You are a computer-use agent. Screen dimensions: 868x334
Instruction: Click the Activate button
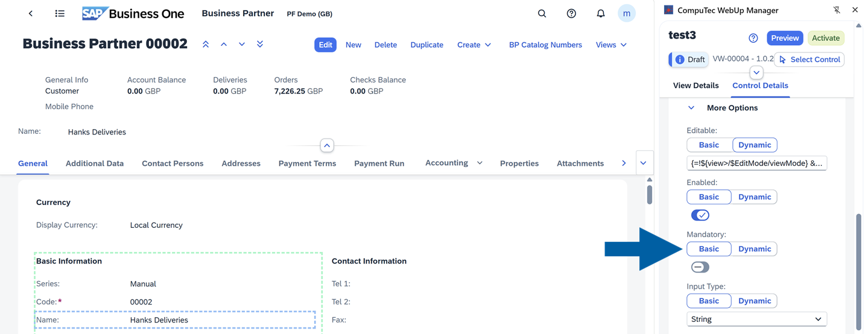click(x=825, y=38)
